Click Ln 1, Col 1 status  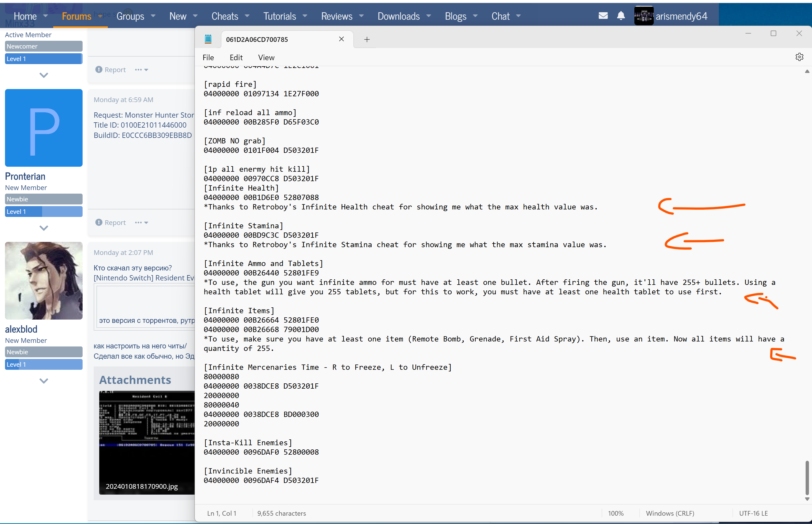[222, 513]
